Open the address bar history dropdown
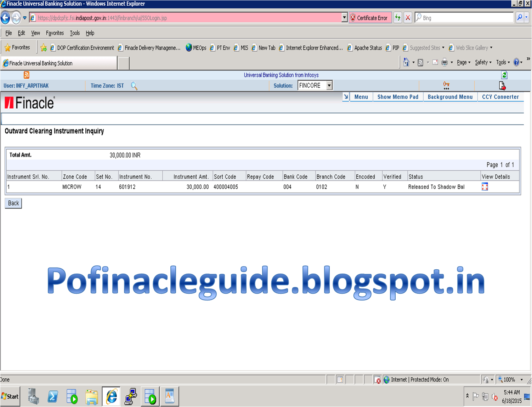This screenshot has width=532, height=407. tap(344, 17)
